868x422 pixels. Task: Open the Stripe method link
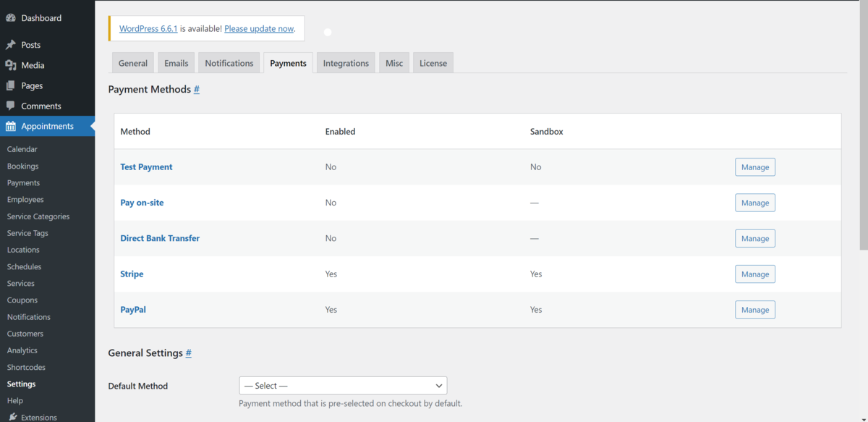[132, 274]
